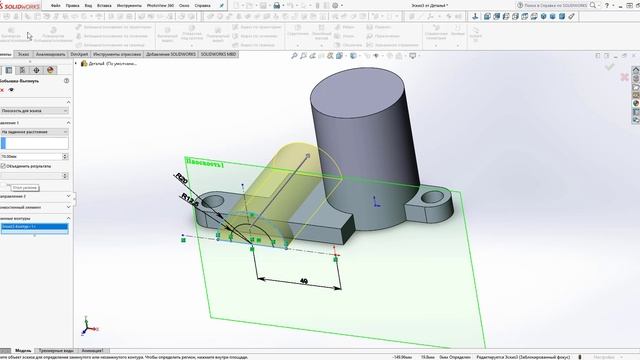Switch to Dimetric view

(562, 16)
